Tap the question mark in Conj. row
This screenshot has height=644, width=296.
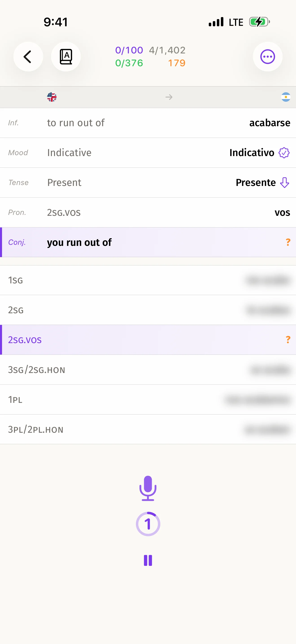(288, 242)
